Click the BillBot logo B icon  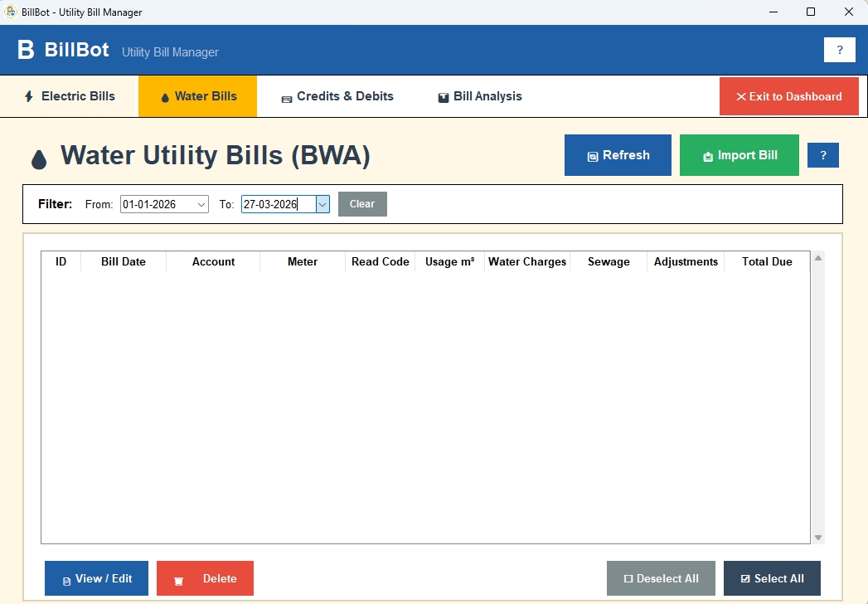click(x=26, y=50)
